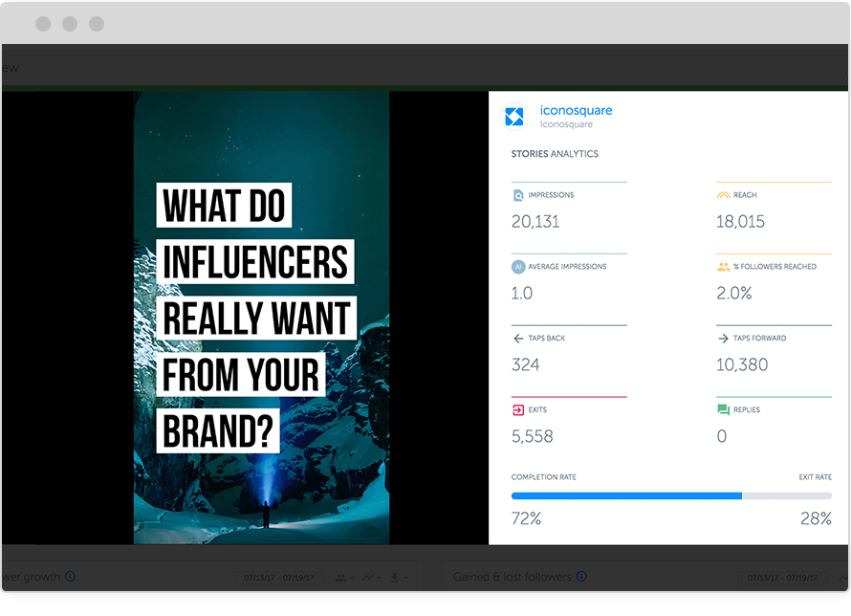Viewport: 851px width, 616px height.
Task: Select the 20,131 impressions value
Action: point(535,221)
